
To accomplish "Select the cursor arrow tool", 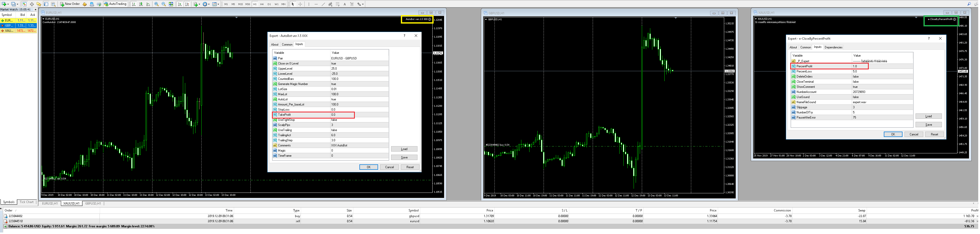I will coord(293,4).
